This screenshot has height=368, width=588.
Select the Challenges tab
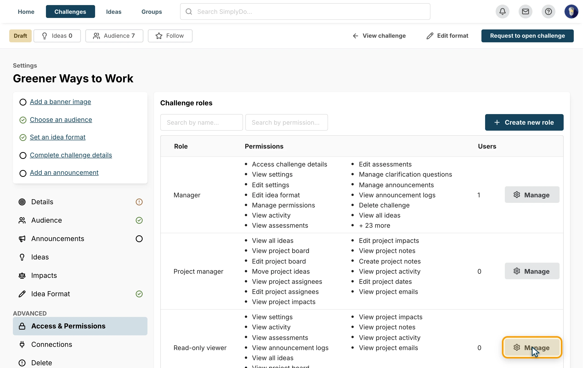pos(70,11)
